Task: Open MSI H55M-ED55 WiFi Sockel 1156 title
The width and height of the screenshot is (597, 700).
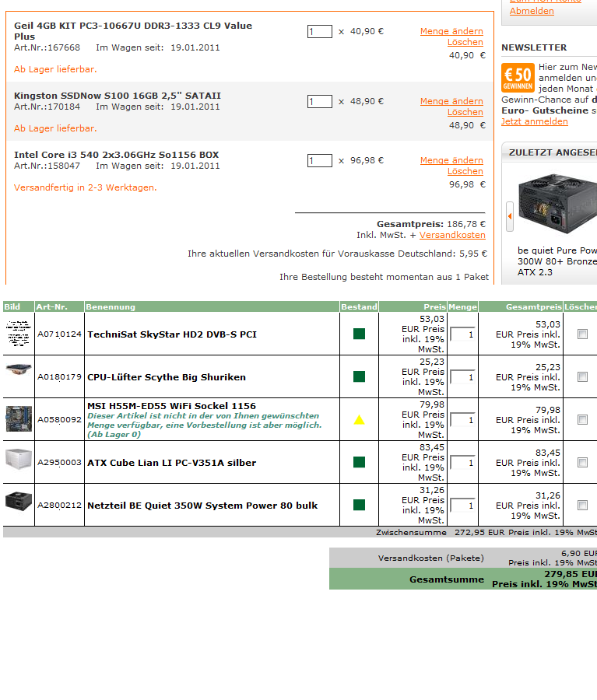Action: click(x=171, y=406)
